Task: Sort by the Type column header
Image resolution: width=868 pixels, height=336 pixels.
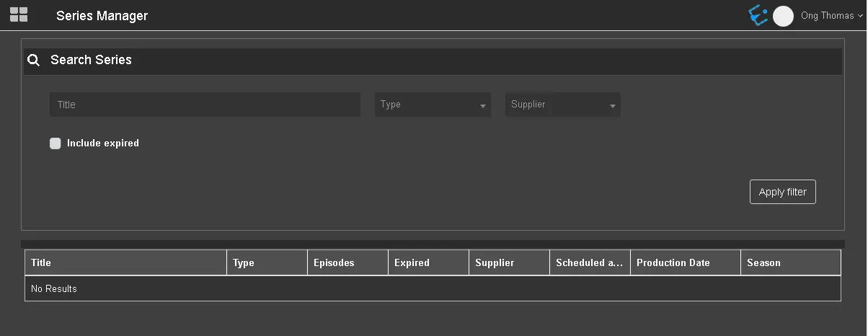Action: (x=267, y=263)
